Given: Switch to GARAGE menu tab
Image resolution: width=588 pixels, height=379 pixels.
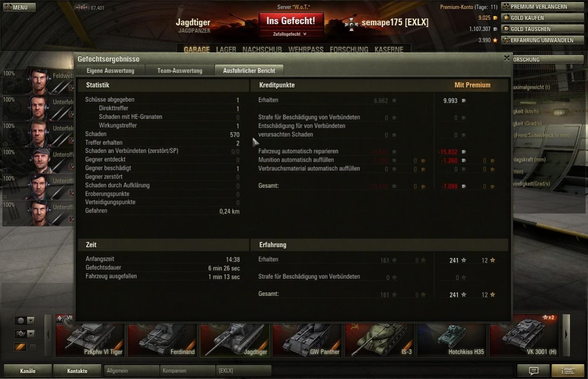Looking at the screenshot, I should pyautogui.click(x=197, y=50).
